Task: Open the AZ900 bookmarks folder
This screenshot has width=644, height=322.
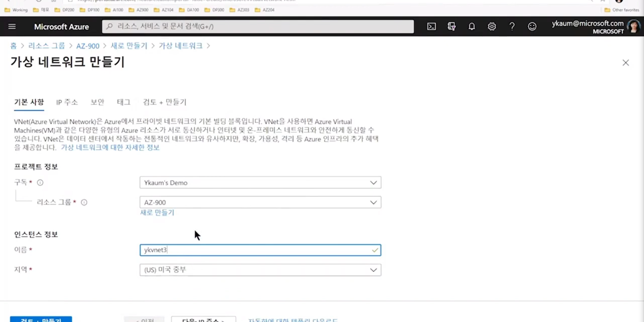Action: click(x=139, y=10)
